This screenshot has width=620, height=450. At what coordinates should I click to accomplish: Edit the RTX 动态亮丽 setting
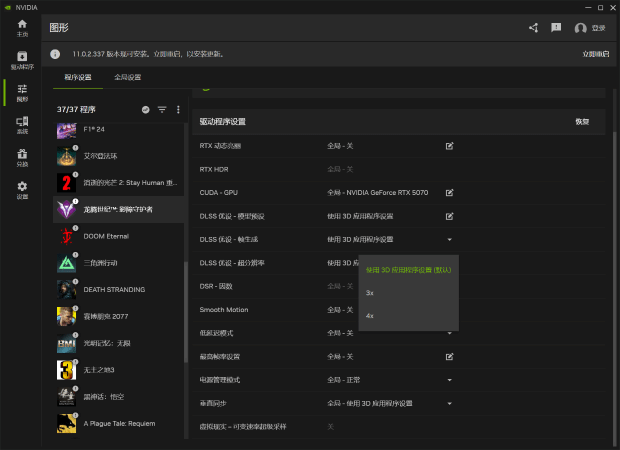[x=450, y=146]
